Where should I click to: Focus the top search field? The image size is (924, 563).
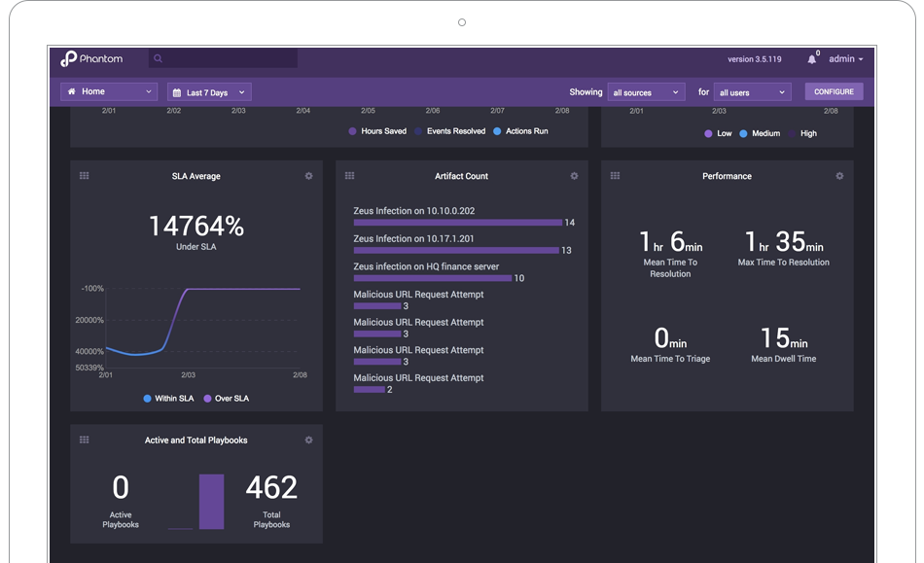[x=223, y=58]
